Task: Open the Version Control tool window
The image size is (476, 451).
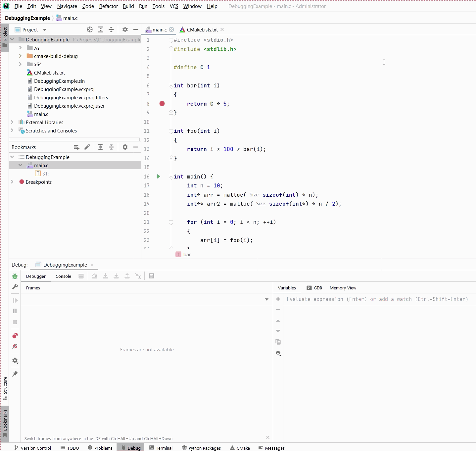Action: coord(33,448)
